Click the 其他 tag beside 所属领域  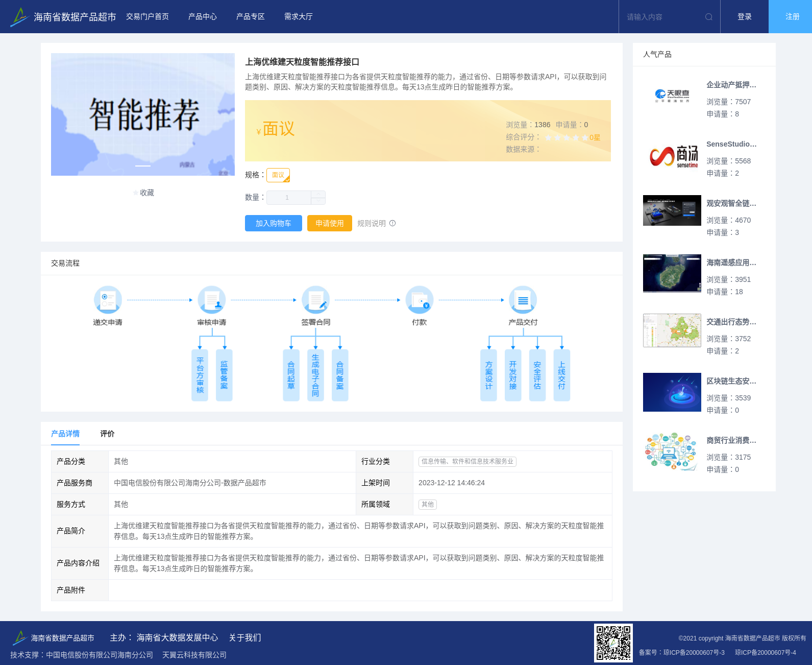(428, 504)
